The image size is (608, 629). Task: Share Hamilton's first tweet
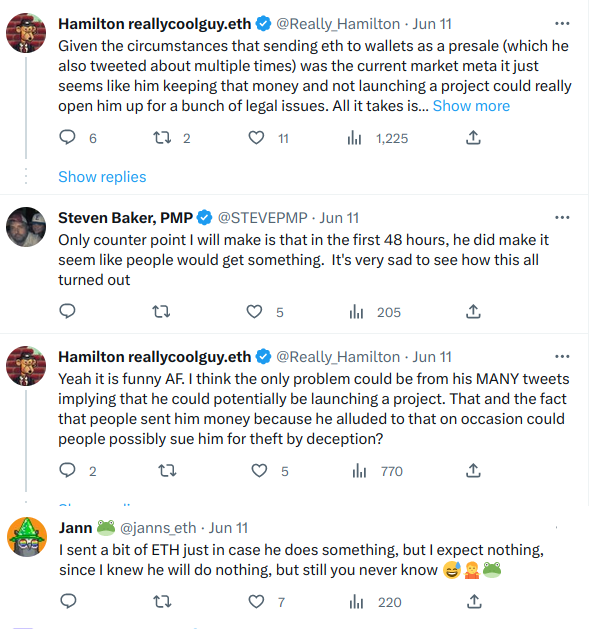click(473, 139)
